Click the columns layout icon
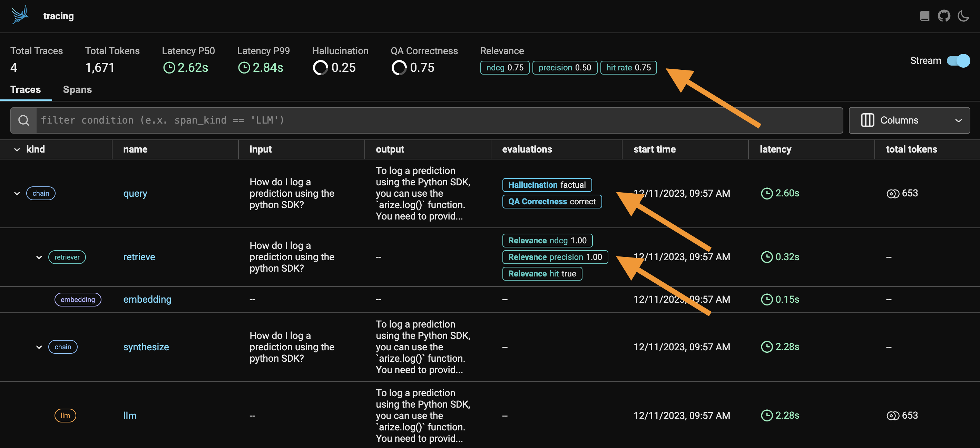This screenshot has width=980, height=448. pyautogui.click(x=868, y=120)
